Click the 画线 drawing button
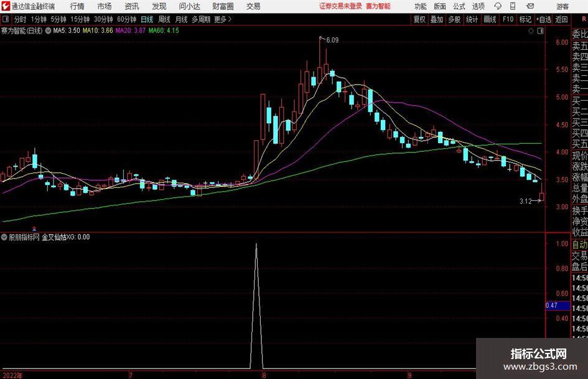The width and height of the screenshot is (588, 379). (x=490, y=19)
